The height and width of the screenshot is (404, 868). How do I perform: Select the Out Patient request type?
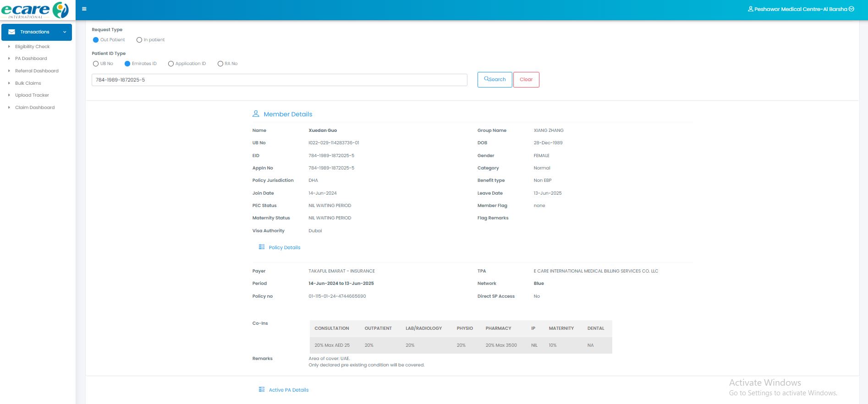(96, 40)
